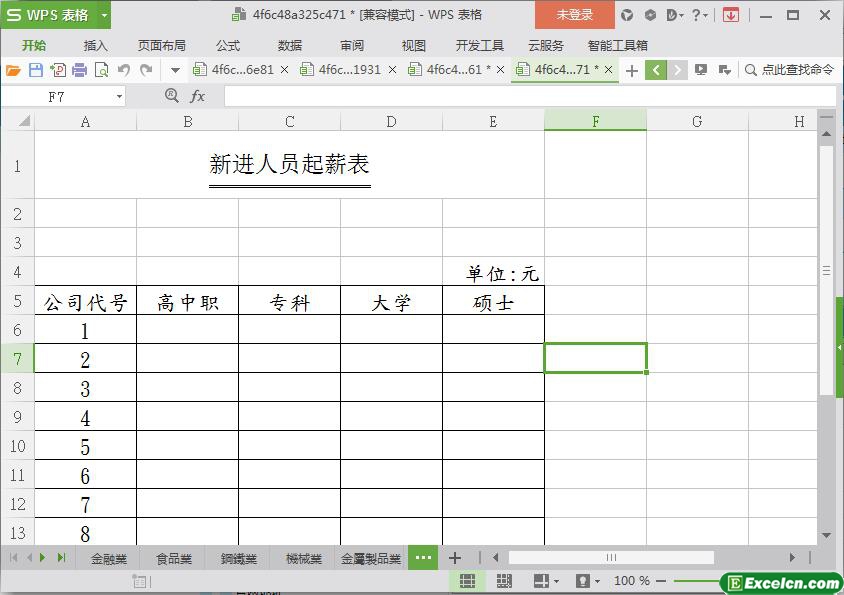
Task: Close document tab 4f6c...1931
Action: [x=392, y=69]
